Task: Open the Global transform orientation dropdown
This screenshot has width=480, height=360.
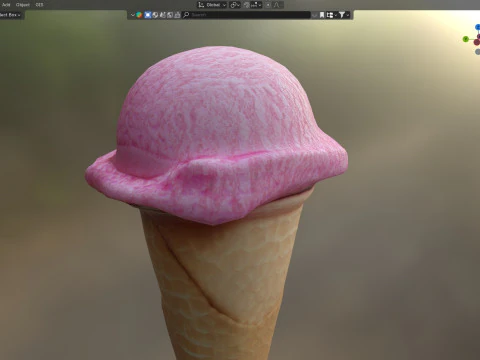Action: click(x=212, y=5)
